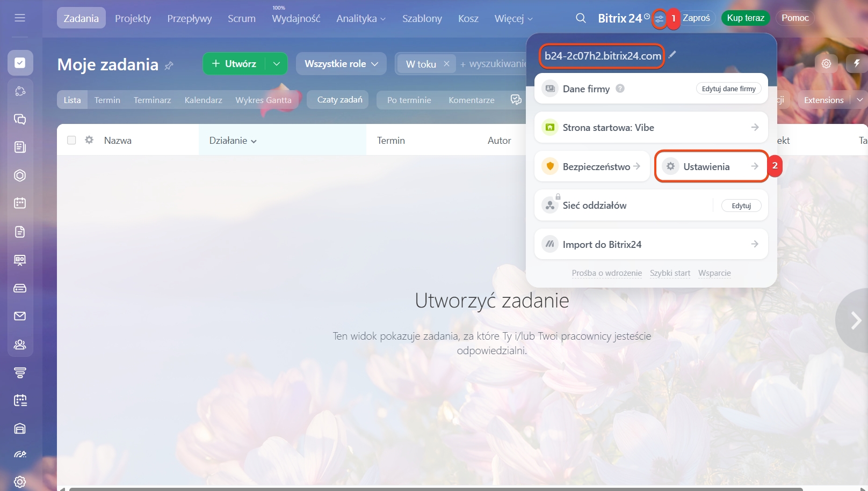Screen dimensions: 868x491
Task: Click Edytuj in Sieć oddziałów row
Action: (x=741, y=206)
